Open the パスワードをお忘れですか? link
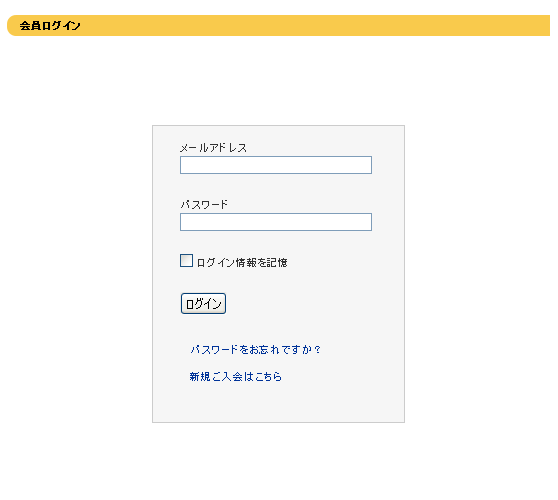Viewport: 558px width, 500px height. [x=256, y=349]
